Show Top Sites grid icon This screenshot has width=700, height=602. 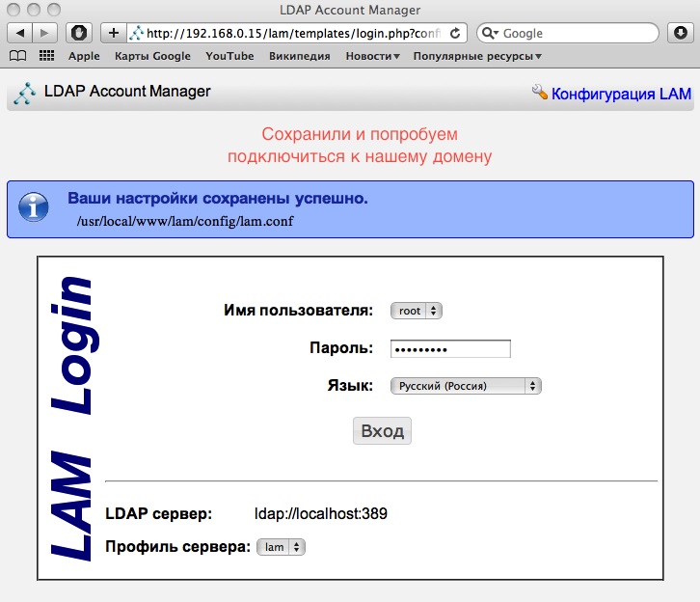(45, 56)
